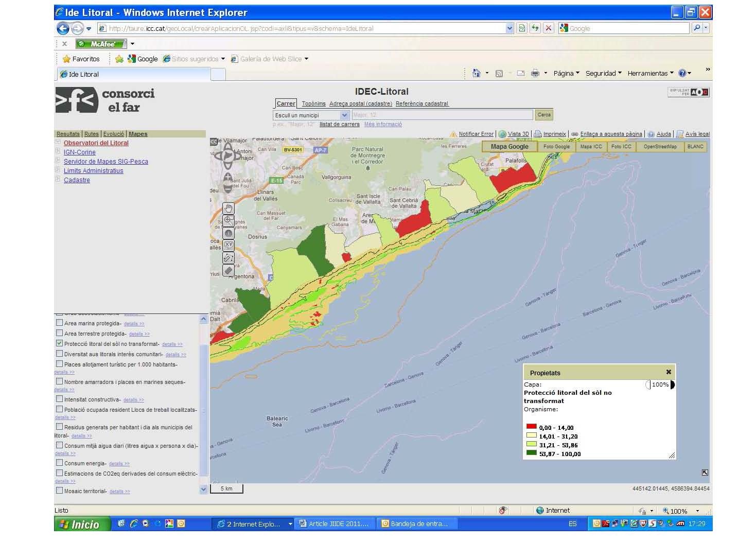Expand the IGN-Corine tree node
Image resolution: width=756 pixels, height=542 pixels.
click(58, 151)
